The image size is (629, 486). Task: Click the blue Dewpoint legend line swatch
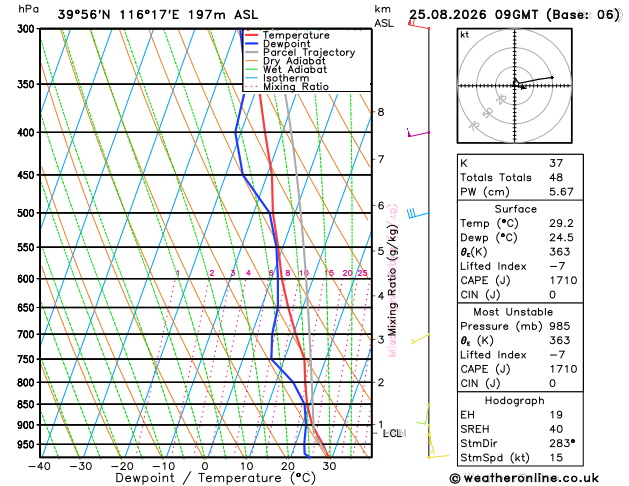[x=252, y=43]
